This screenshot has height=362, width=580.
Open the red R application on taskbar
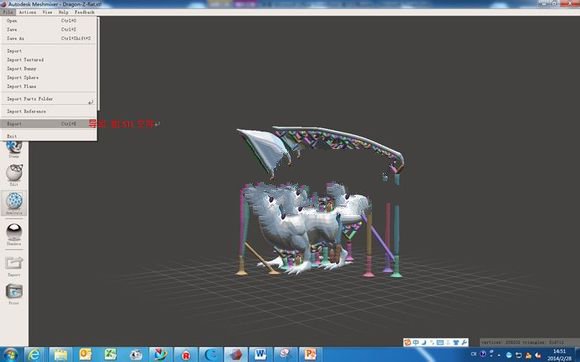pos(186,355)
